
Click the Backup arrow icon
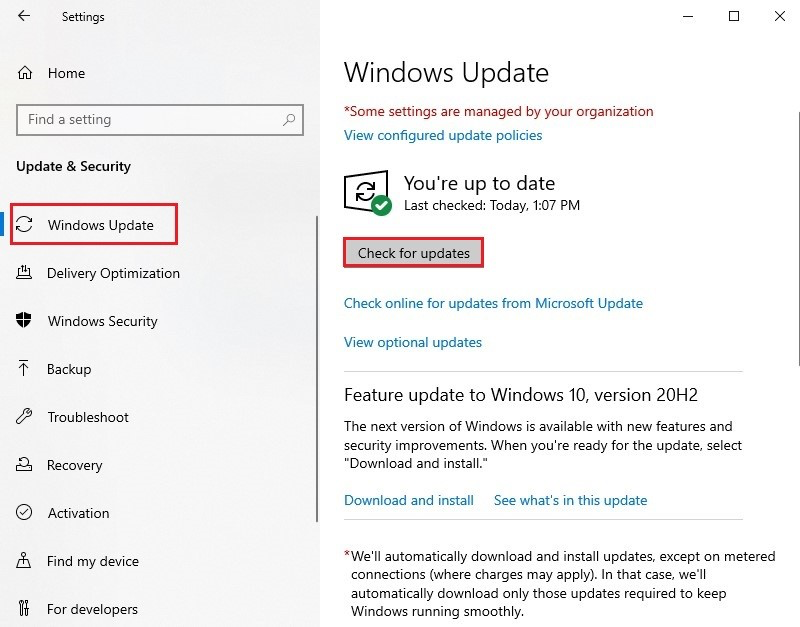coord(23,368)
